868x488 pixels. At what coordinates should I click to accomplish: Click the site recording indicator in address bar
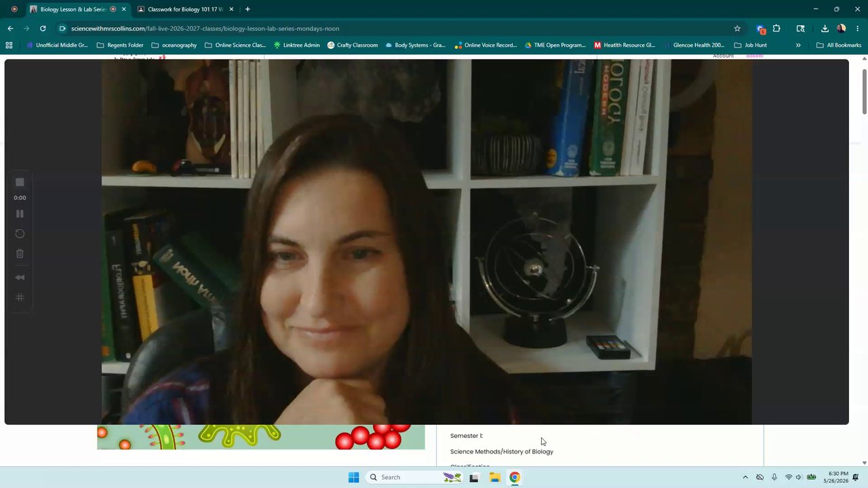tap(62, 28)
